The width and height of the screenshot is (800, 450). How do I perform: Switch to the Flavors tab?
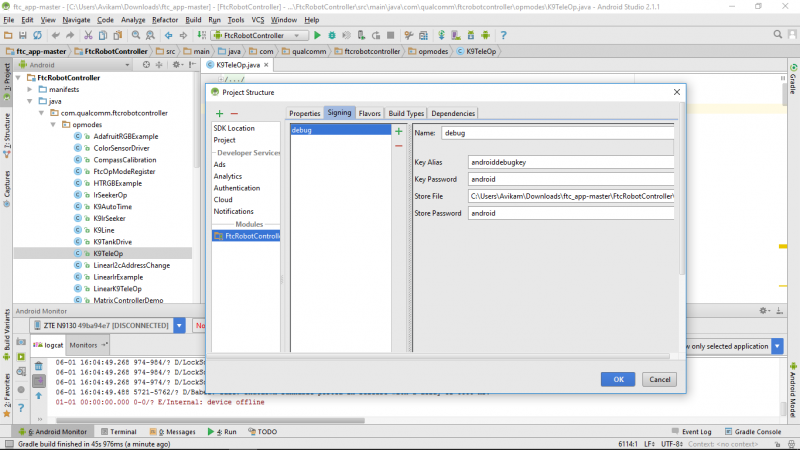coord(369,113)
